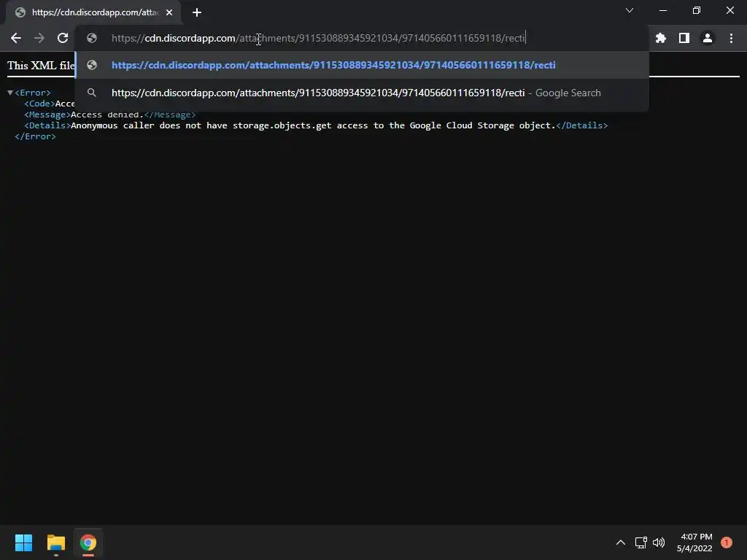Click the <Details> tag text

(x=47, y=125)
